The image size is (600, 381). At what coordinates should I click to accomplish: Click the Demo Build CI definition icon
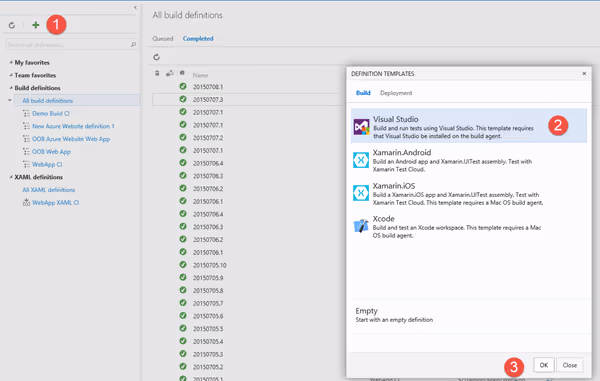tap(26, 113)
